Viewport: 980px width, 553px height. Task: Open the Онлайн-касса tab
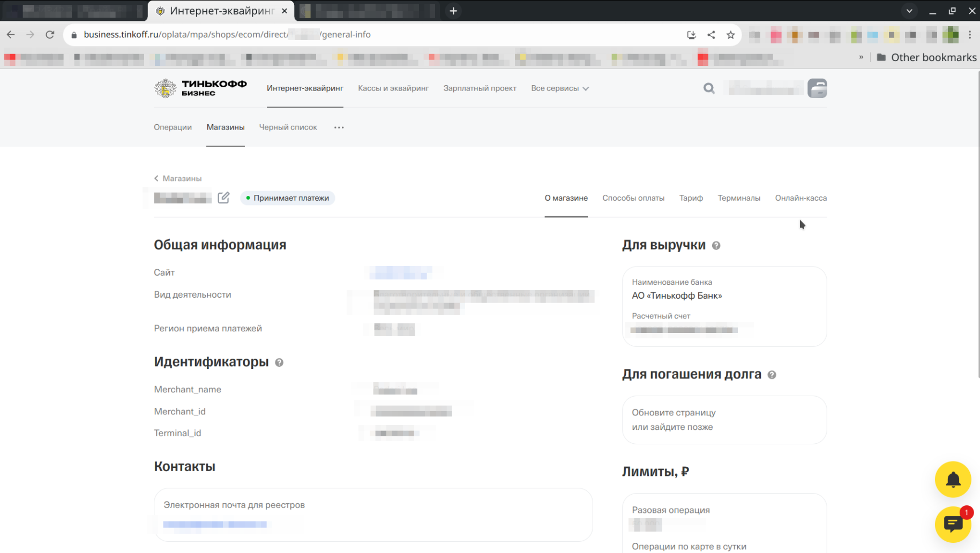(801, 198)
